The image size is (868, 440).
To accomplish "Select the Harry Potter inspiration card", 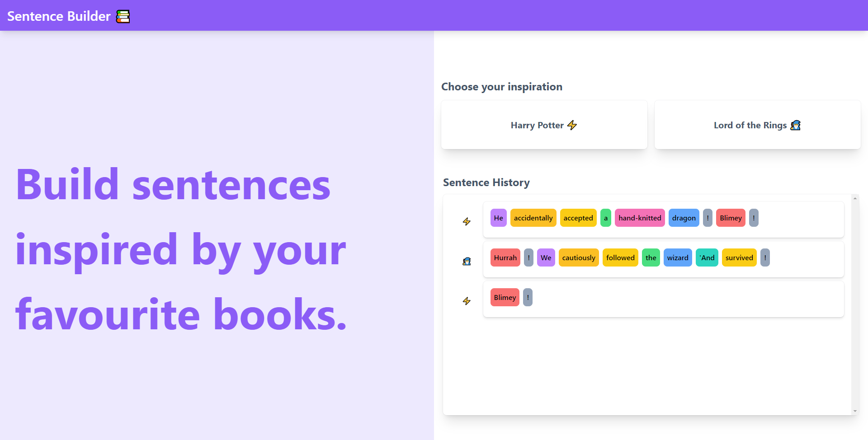I will pos(544,125).
